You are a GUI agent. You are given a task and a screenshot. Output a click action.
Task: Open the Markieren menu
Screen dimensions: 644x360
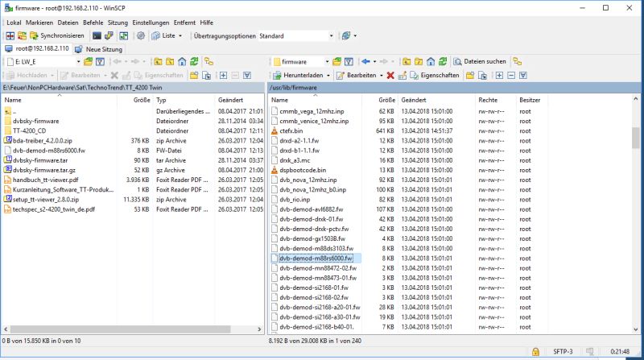coord(39,23)
